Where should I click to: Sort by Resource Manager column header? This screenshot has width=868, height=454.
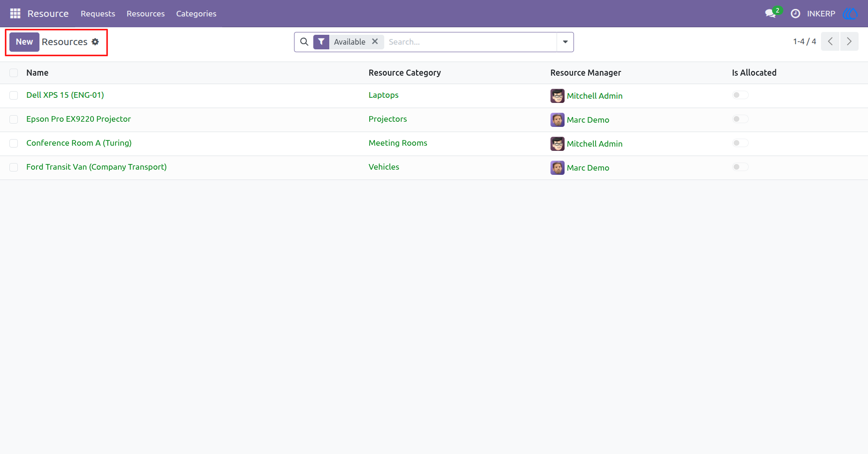click(586, 73)
